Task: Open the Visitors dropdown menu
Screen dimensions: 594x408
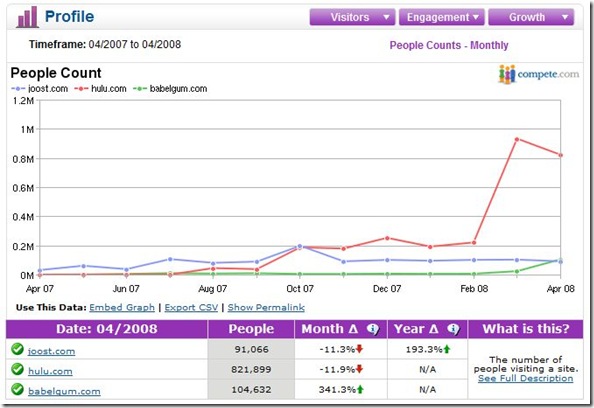Action: [x=352, y=17]
